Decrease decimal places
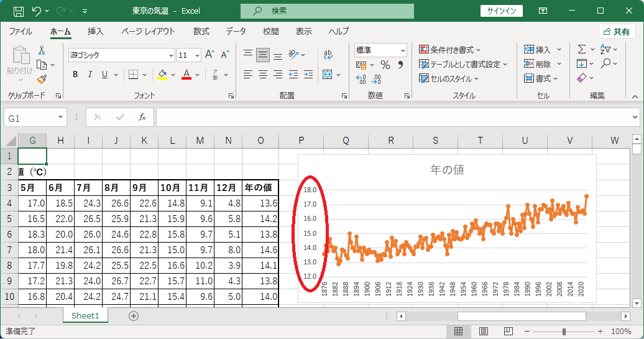 (376, 80)
